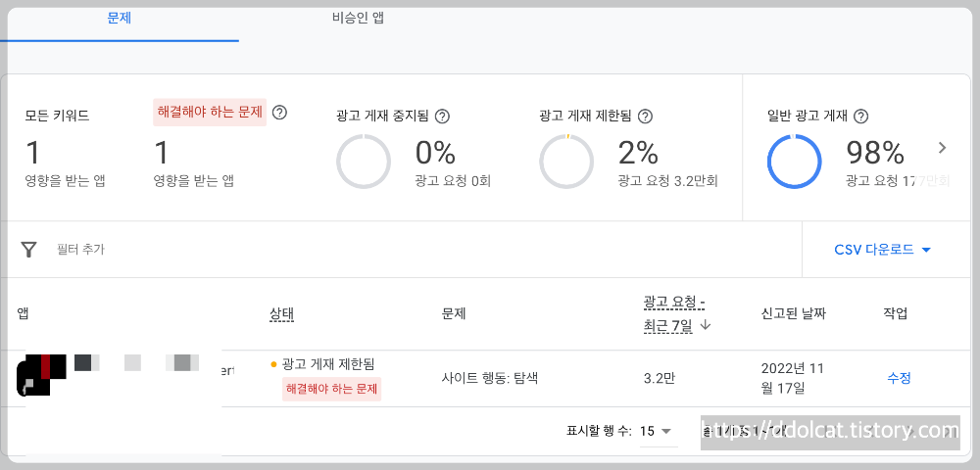Select the 해결해야 하는 문제 summary label
The height and width of the screenshot is (470, 980).
coord(210,113)
